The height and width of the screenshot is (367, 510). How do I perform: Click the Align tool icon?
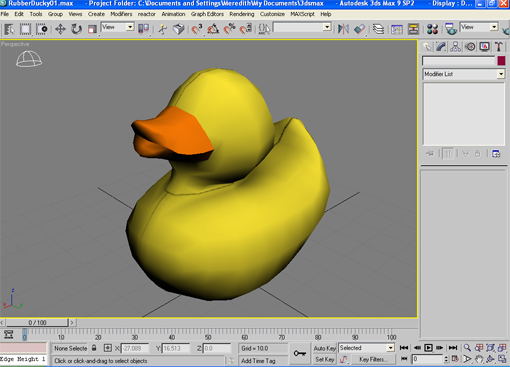360,29
